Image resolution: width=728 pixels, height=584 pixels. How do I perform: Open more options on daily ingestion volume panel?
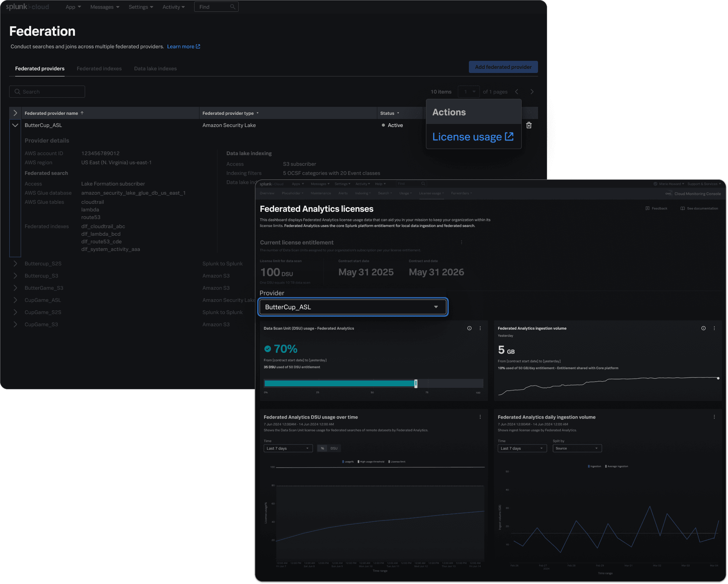coord(714,417)
